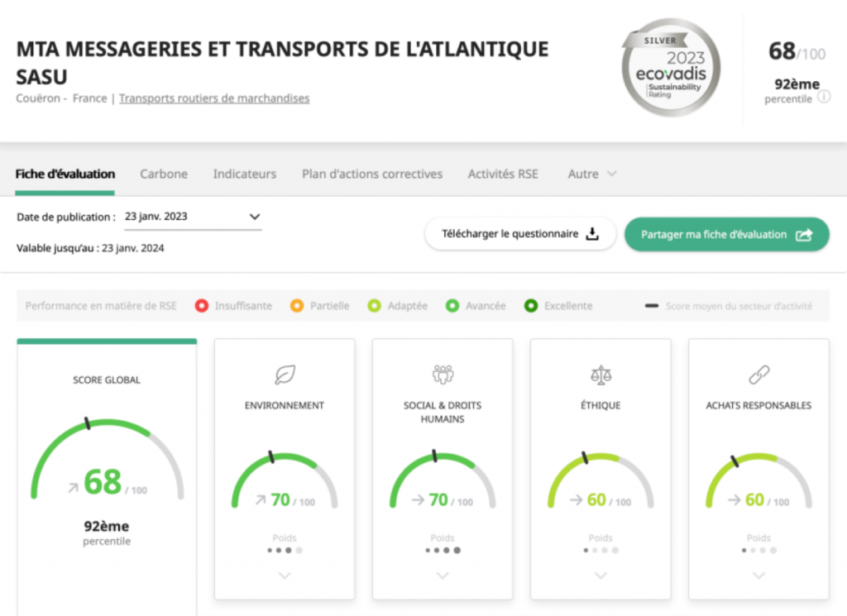Viewport: 847px width, 616px height.
Task: Click the Score Global card heading
Action: [x=107, y=380]
